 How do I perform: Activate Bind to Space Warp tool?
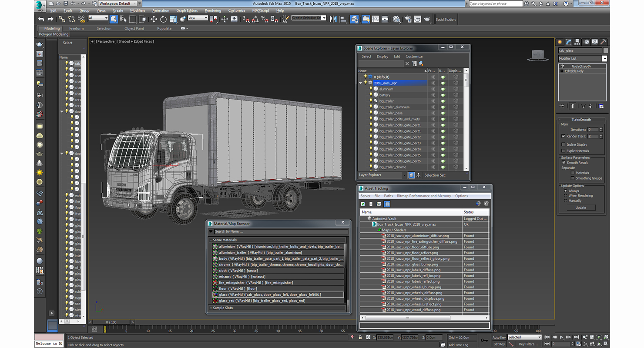coord(81,19)
